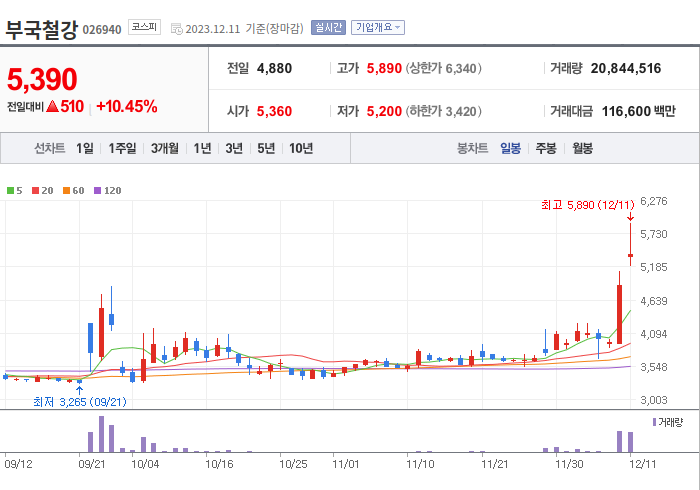Click the 6,276 price axis label

[x=654, y=201]
